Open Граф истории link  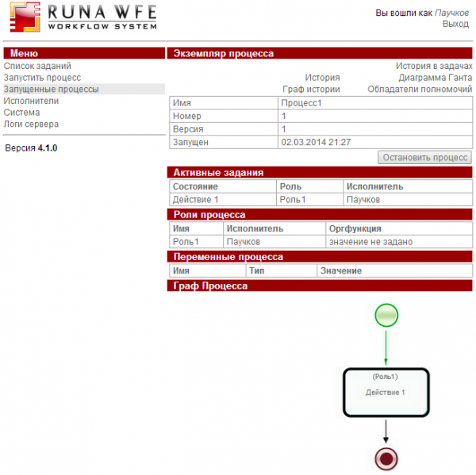coord(311,90)
